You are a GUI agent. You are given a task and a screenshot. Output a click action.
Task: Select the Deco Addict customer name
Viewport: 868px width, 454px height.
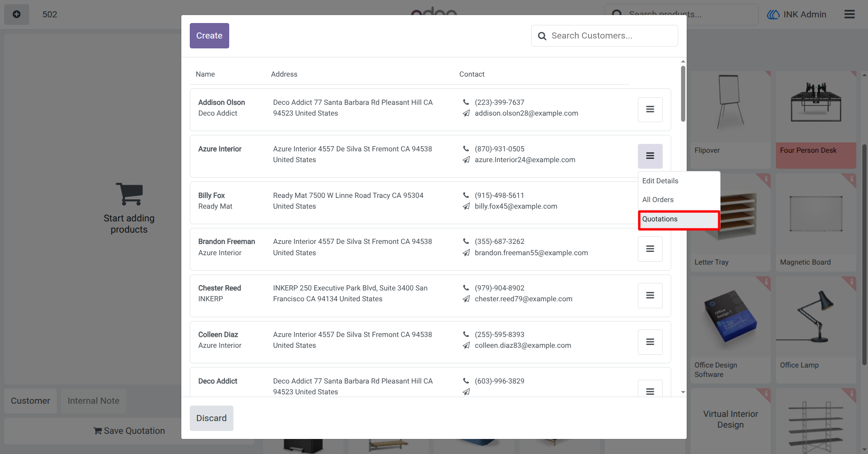tap(217, 381)
